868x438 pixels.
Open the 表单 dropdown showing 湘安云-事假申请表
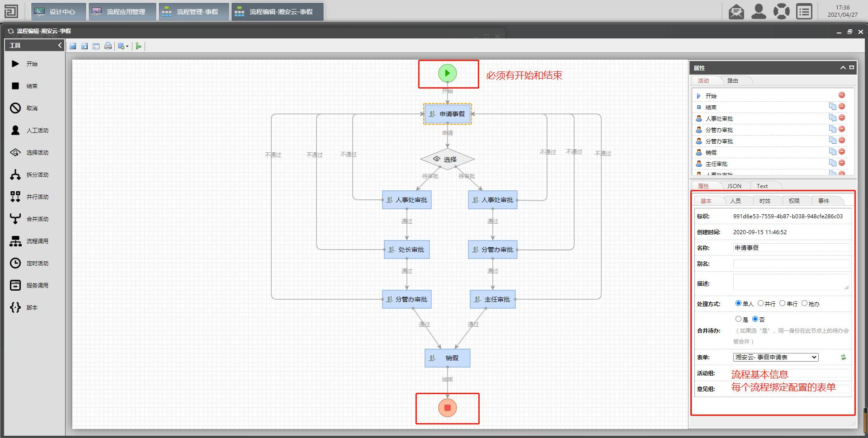pos(776,357)
